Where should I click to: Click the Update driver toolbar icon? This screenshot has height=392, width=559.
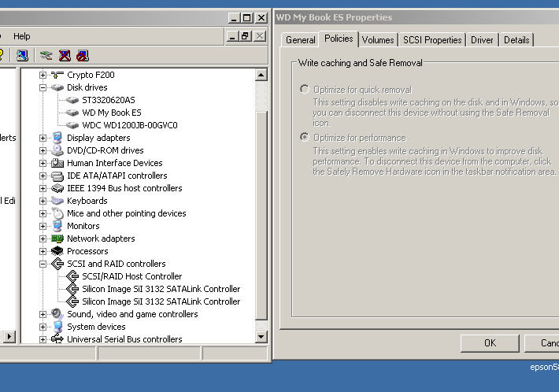coord(46,56)
